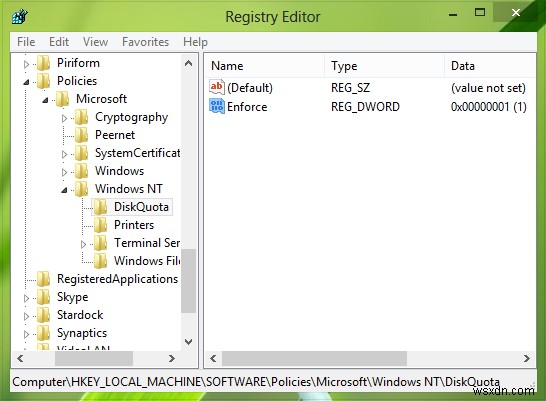Click the SystemCertificates folder icon
546x401 pixels.
[81, 153]
